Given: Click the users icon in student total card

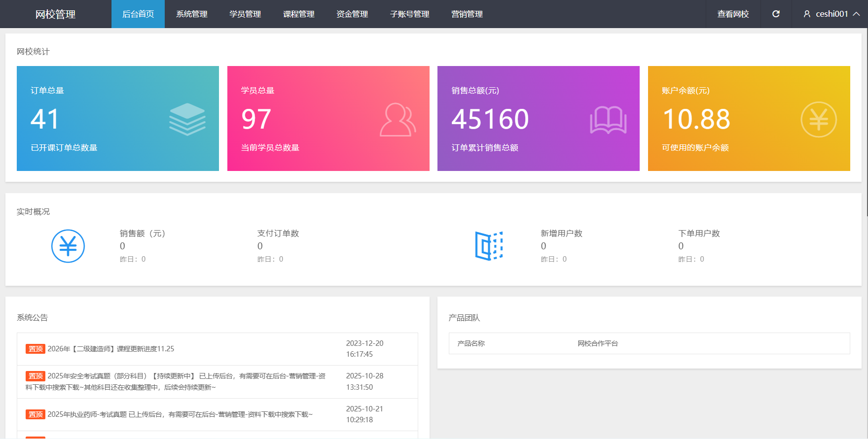Looking at the screenshot, I should tap(398, 119).
